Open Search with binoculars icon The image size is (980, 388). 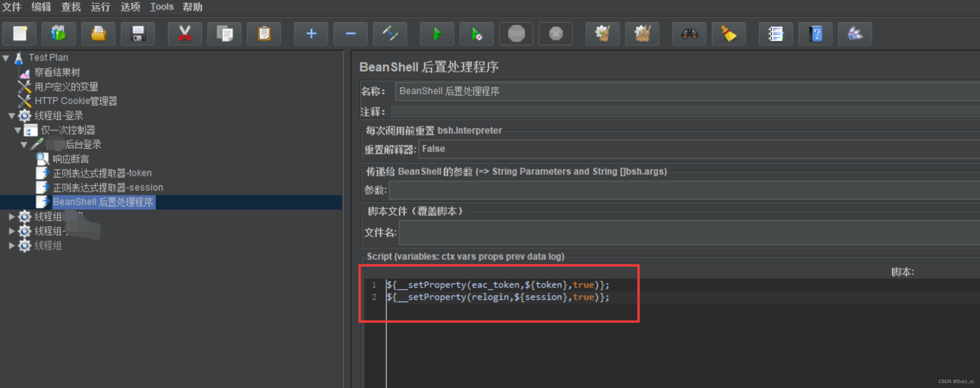coord(689,34)
